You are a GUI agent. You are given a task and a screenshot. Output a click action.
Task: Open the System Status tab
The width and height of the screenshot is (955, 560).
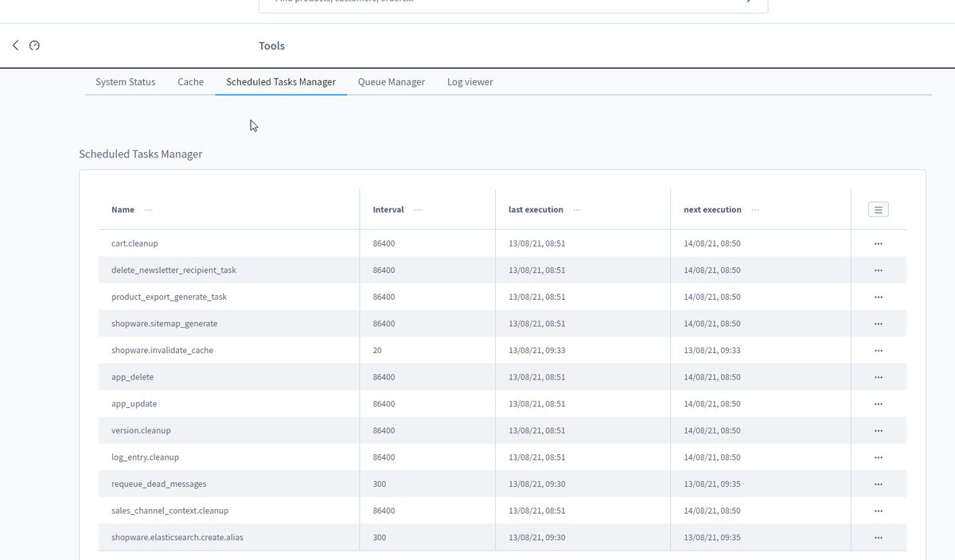coord(124,81)
